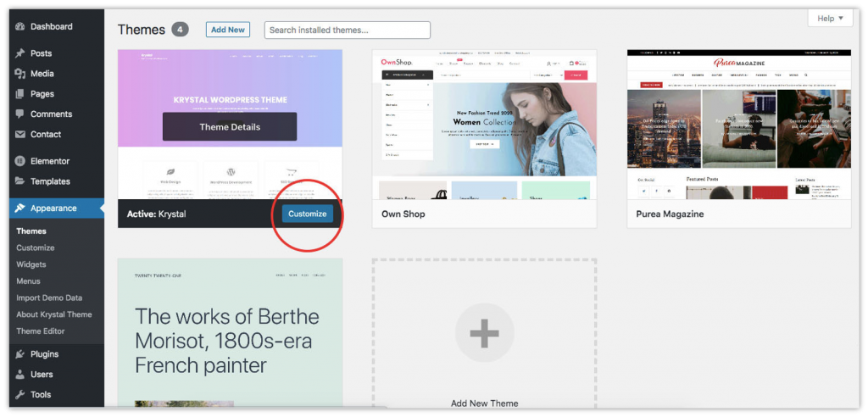
Task: Select the Twenty Twenty-One theme thumbnail
Action: [231, 332]
